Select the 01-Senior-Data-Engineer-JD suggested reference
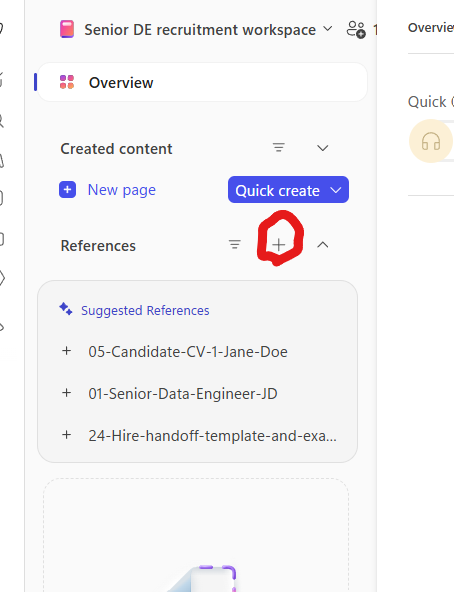Image resolution: width=454 pixels, height=592 pixels. 183,394
